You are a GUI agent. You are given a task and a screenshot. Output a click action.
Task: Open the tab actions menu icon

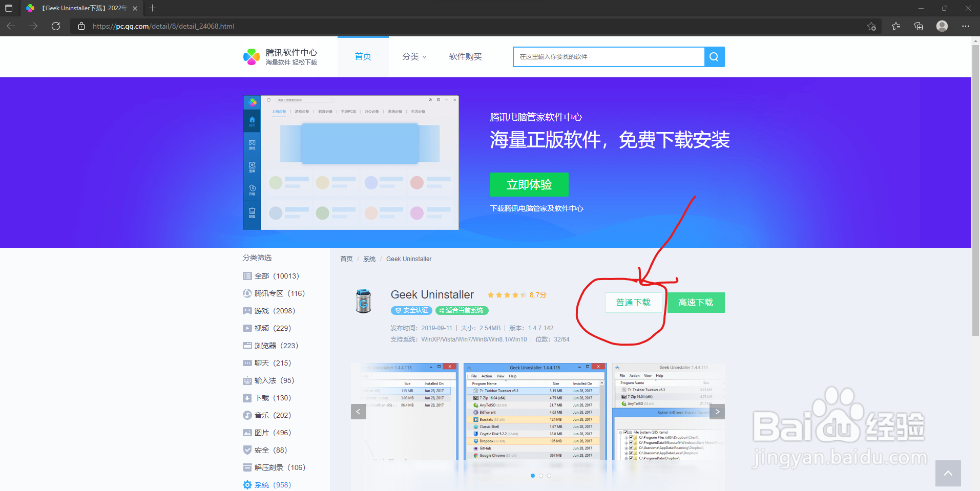(x=9, y=8)
